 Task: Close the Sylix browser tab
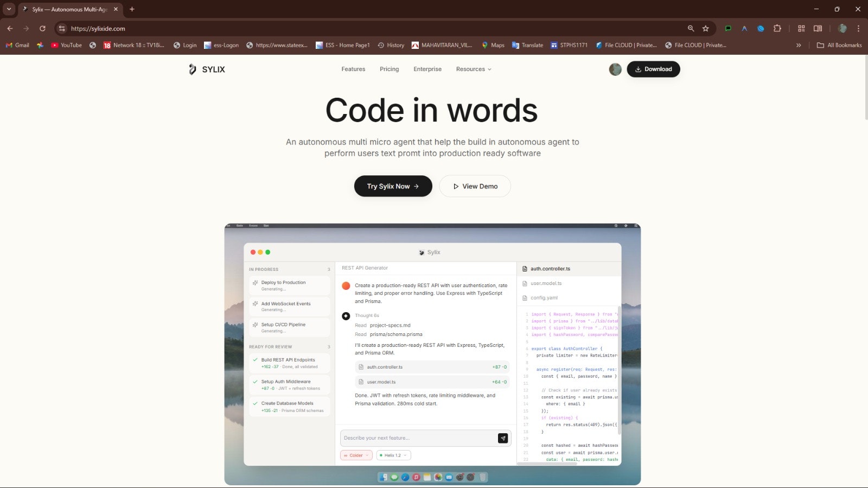[116, 9]
